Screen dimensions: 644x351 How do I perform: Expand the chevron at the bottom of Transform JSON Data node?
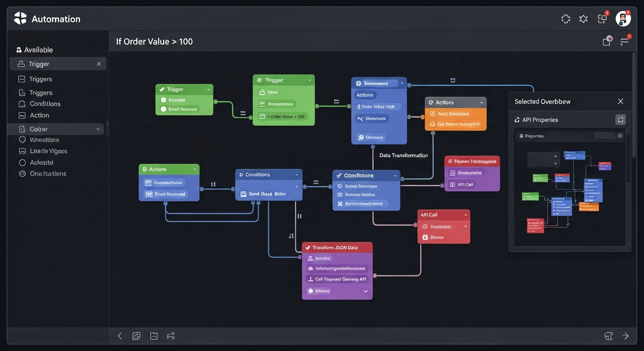click(365, 291)
